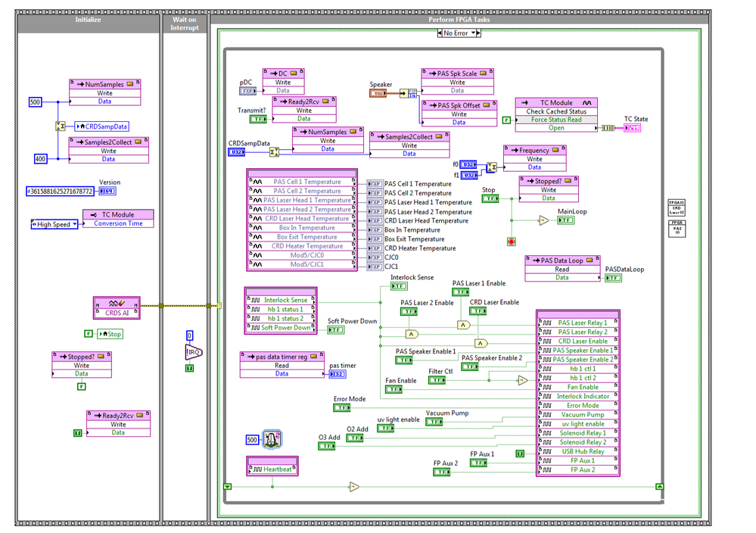Select the f1 U32 control terminal

(x=469, y=175)
